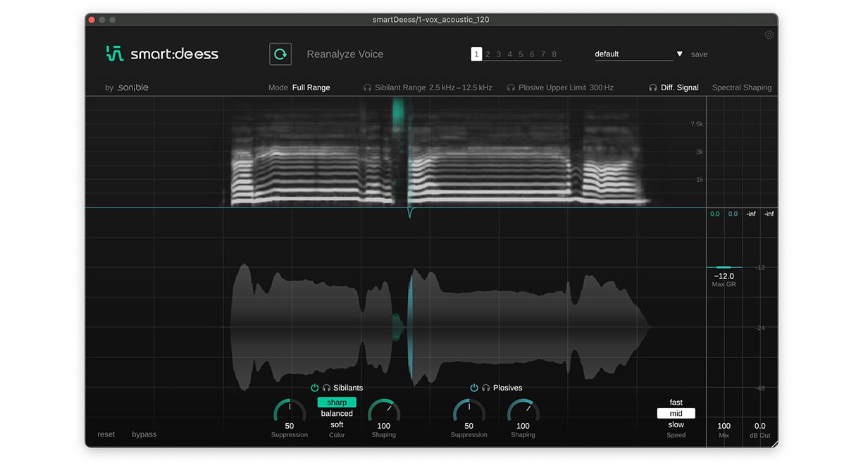The image size is (868, 466).
Task: Click the Max GR -12.0 slider handle
Action: tap(724, 268)
